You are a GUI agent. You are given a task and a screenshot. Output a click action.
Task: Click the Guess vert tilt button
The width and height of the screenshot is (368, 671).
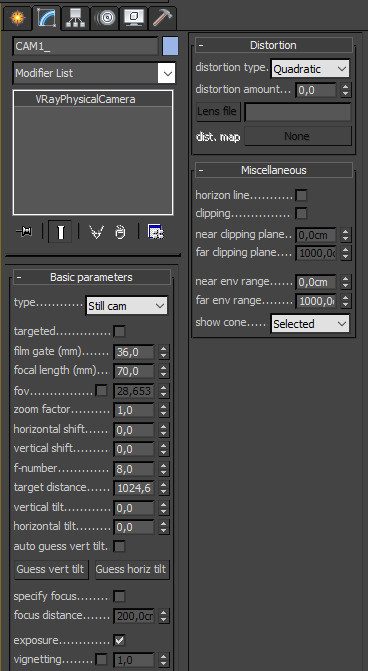point(51,570)
